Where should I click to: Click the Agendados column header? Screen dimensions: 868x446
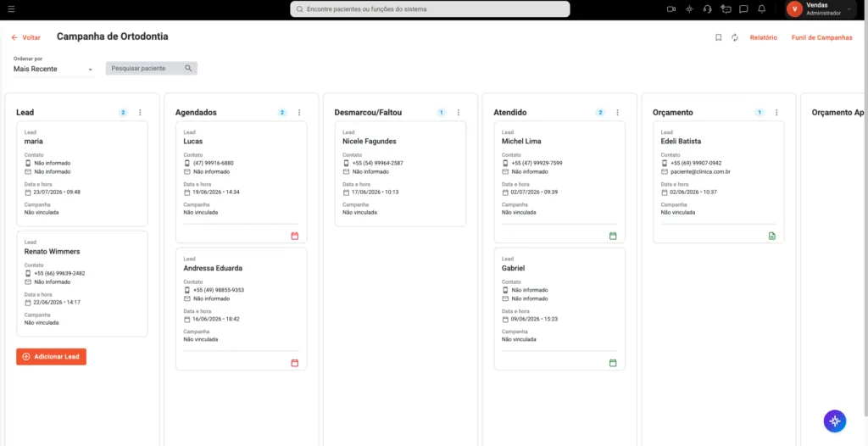click(196, 113)
